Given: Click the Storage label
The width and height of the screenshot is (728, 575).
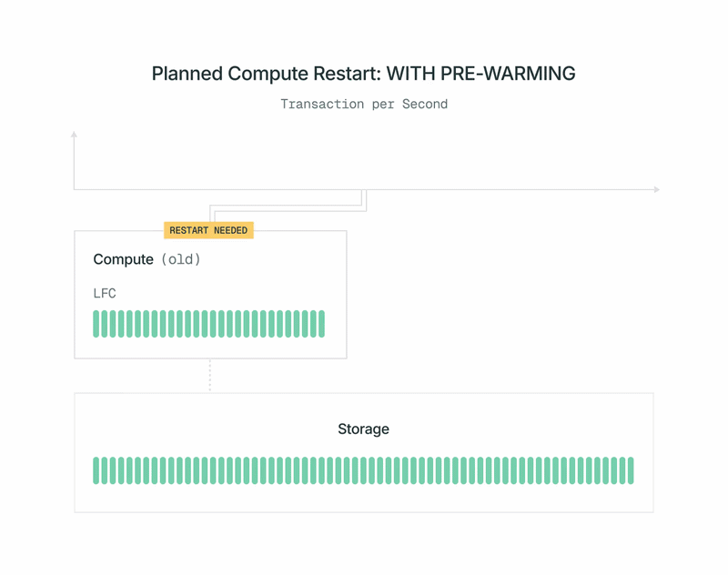Looking at the screenshot, I should (363, 429).
